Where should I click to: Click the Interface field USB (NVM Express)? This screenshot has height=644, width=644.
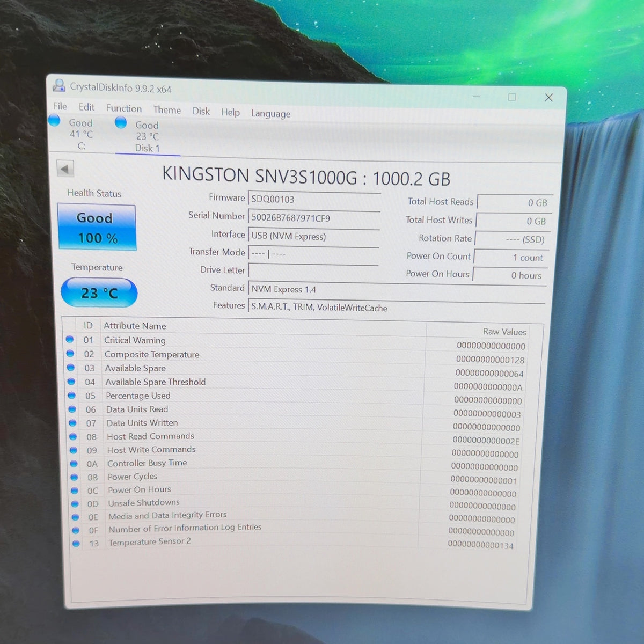click(x=314, y=236)
